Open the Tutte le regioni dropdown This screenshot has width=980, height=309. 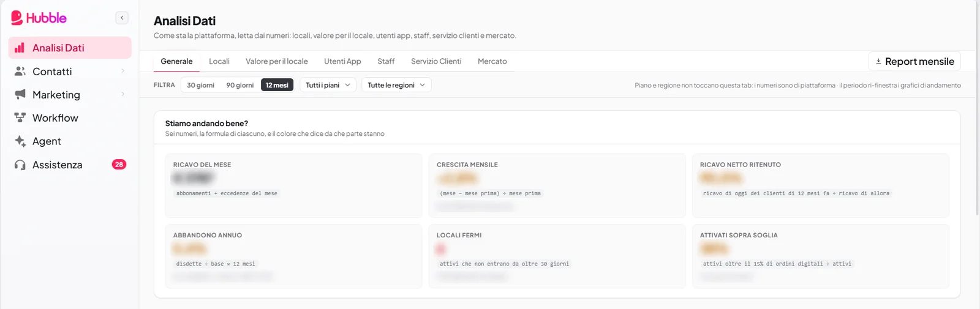(x=396, y=85)
